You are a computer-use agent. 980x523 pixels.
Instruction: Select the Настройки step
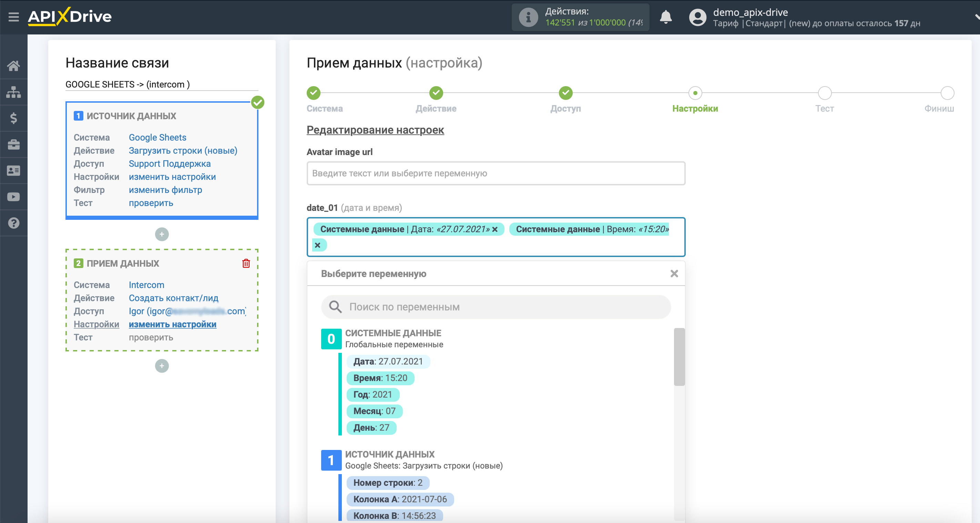pyautogui.click(x=695, y=93)
